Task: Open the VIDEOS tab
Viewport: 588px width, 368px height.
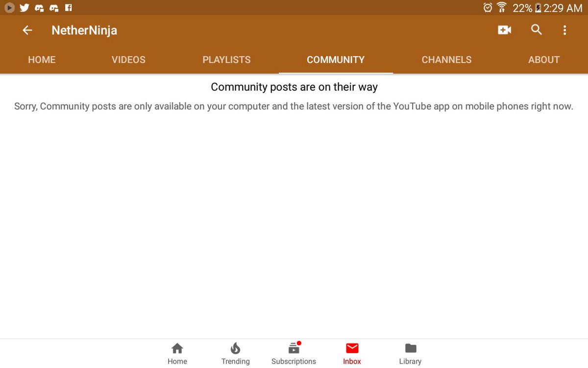Action: point(128,60)
